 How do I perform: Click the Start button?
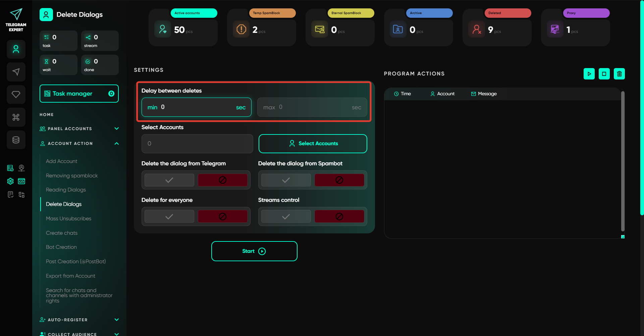[254, 251]
